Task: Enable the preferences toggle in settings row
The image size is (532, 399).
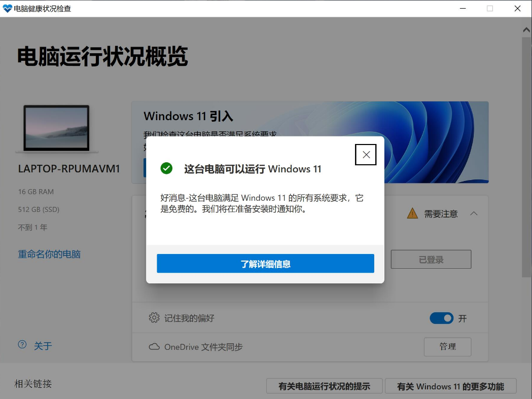Action: tap(441, 318)
